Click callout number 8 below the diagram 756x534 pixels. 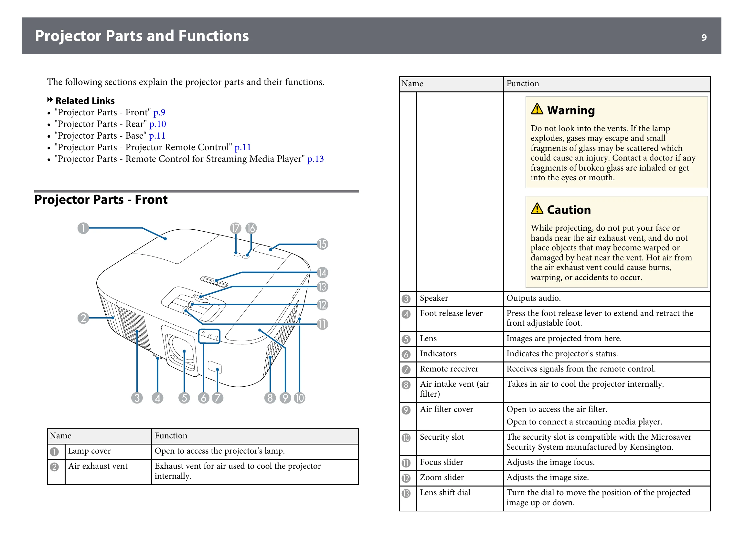coord(270,398)
